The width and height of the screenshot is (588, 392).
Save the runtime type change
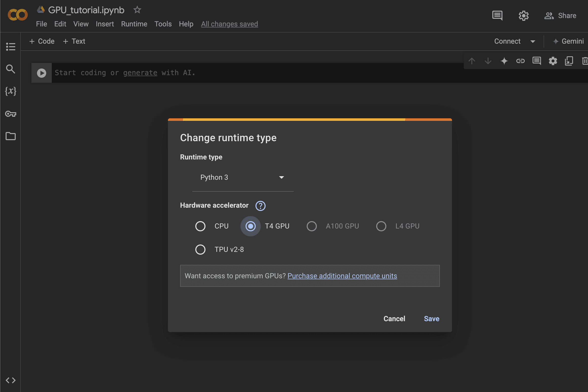point(431,319)
